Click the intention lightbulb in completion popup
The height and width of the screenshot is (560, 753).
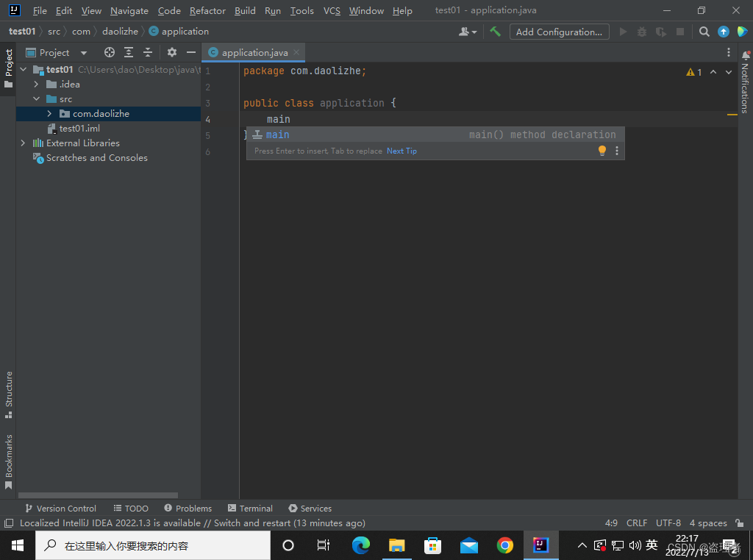(602, 150)
